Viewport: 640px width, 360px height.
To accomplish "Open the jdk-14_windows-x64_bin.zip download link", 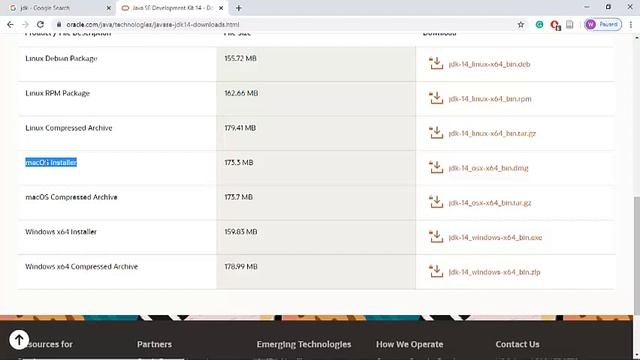I will pyautogui.click(x=494, y=272).
